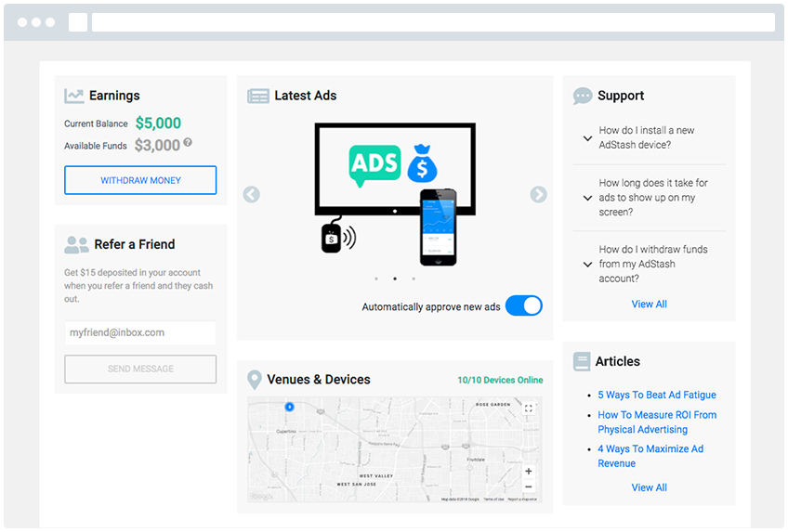Click the Automatically approve new ads label
This screenshot has width=788, height=532.
430,306
